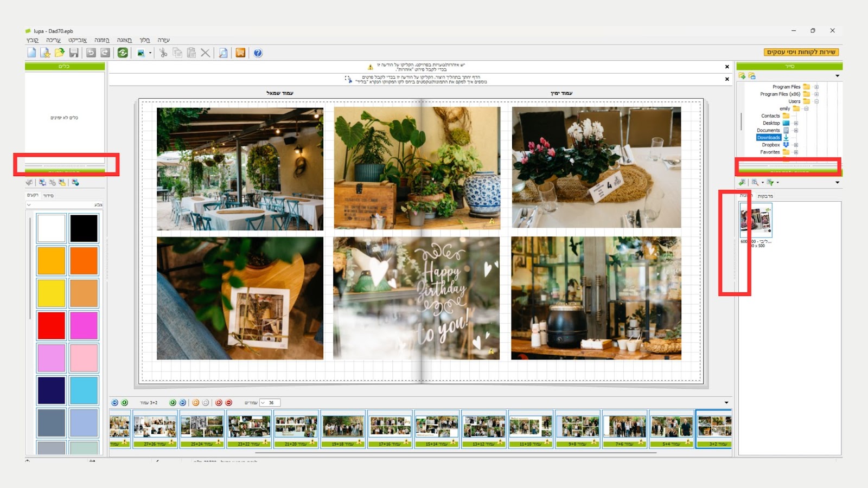Click the scissors Cut icon
Image resolution: width=868 pixels, height=488 pixels.
[163, 53]
